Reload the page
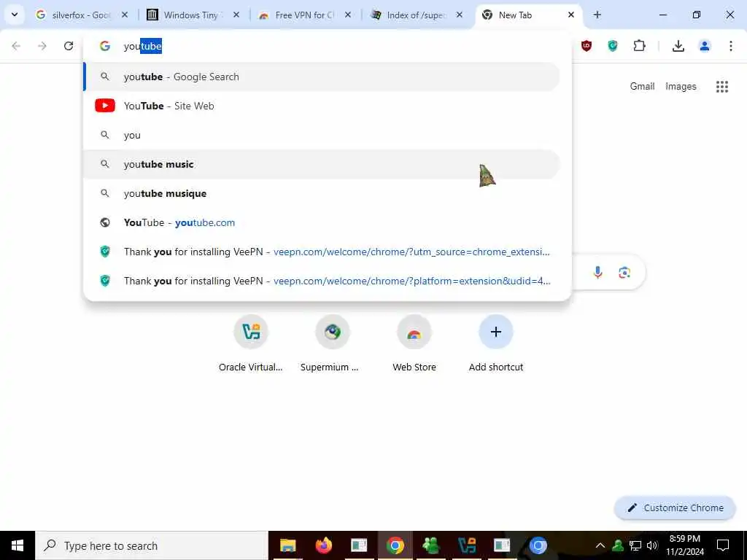747x560 pixels. [69, 46]
